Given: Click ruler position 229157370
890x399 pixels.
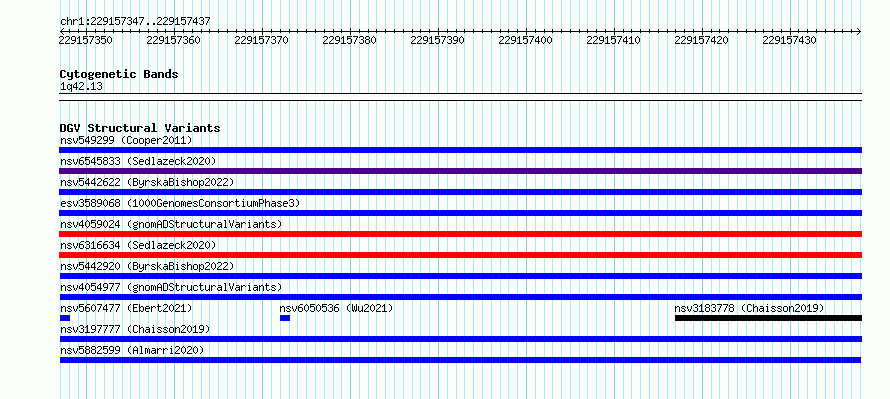Looking at the screenshot, I should (x=262, y=40).
